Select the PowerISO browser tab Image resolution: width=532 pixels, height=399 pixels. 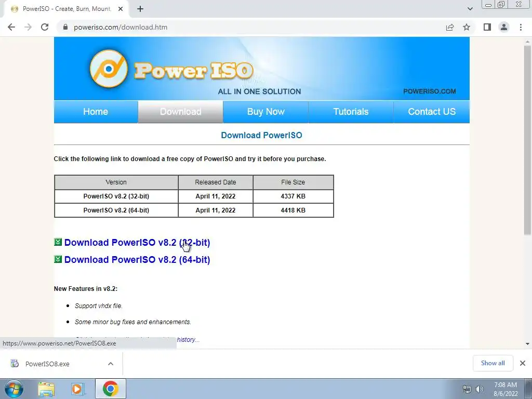click(66, 9)
